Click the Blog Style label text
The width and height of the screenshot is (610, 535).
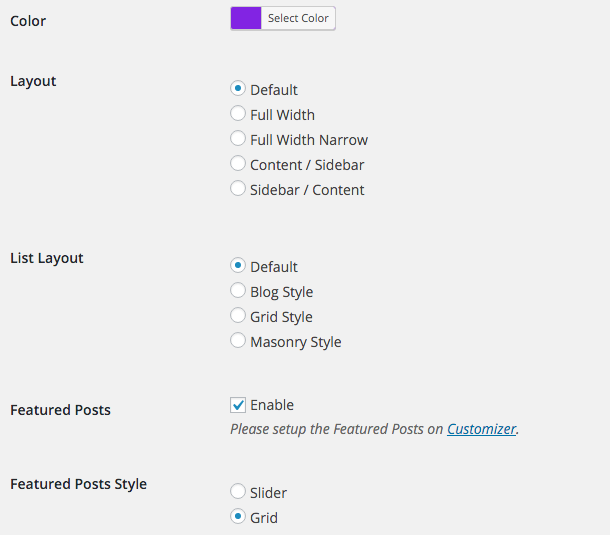pyautogui.click(x=282, y=292)
